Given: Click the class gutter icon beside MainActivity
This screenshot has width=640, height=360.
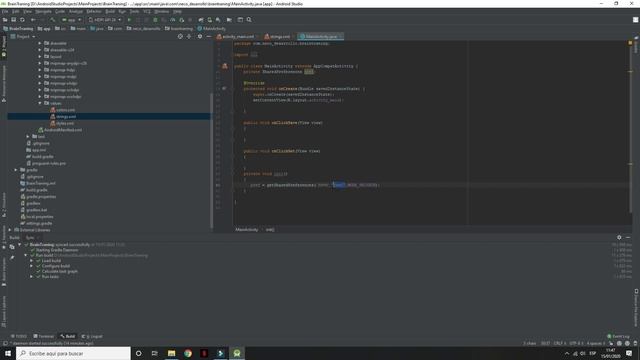Looking at the screenshot, I should [224, 66].
